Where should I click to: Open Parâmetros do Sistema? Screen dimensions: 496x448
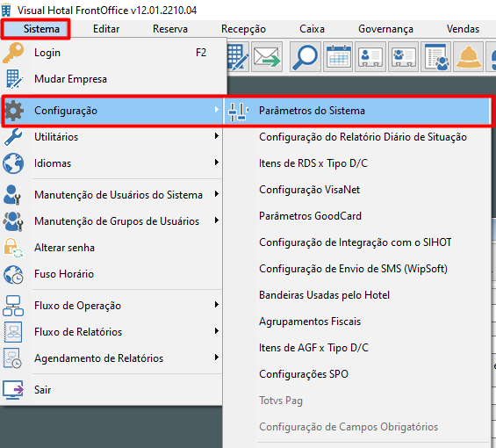(357, 111)
